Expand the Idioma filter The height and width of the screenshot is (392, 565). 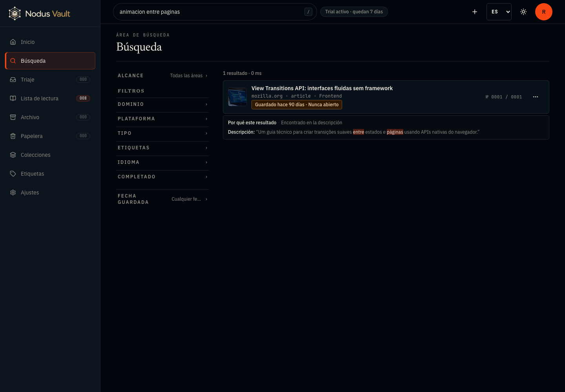162,162
